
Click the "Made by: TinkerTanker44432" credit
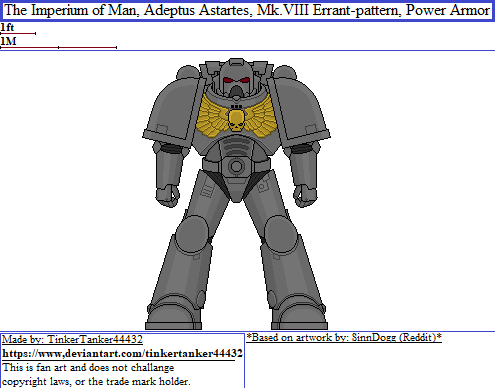(x=72, y=340)
